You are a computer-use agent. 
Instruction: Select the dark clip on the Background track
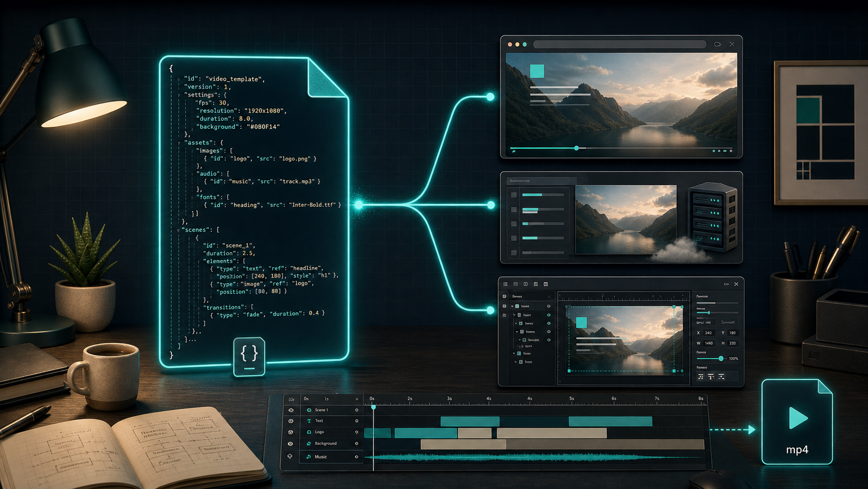[605, 444]
